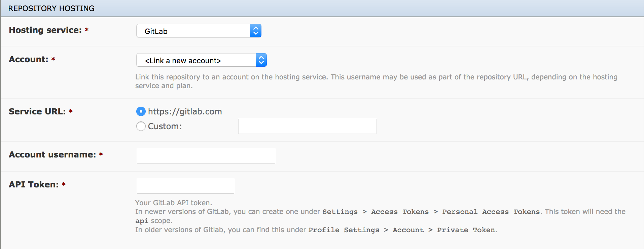Click the Repository Hosting section header
The height and width of the screenshot is (249, 644).
point(51,8)
